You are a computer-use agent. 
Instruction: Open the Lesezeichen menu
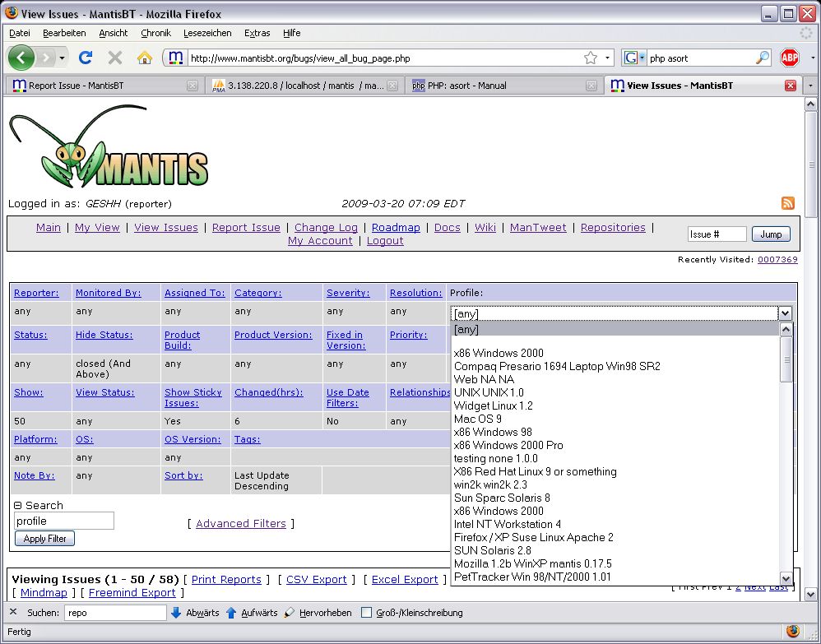(208, 33)
